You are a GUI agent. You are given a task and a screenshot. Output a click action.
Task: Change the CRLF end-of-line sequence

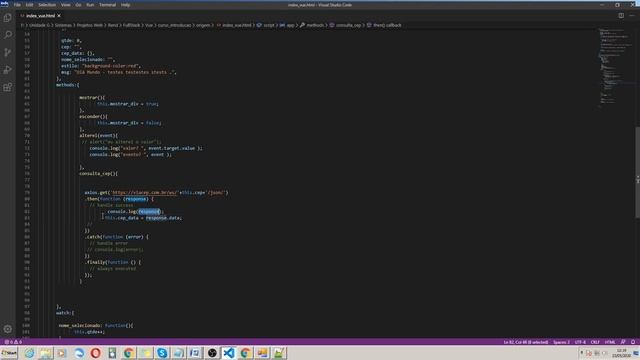(x=595, y=342)
